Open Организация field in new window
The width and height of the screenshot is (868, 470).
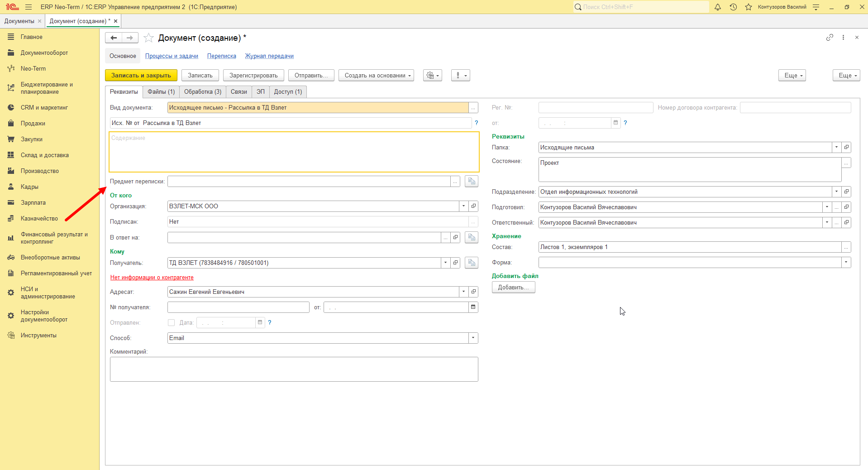click(474, 206)
